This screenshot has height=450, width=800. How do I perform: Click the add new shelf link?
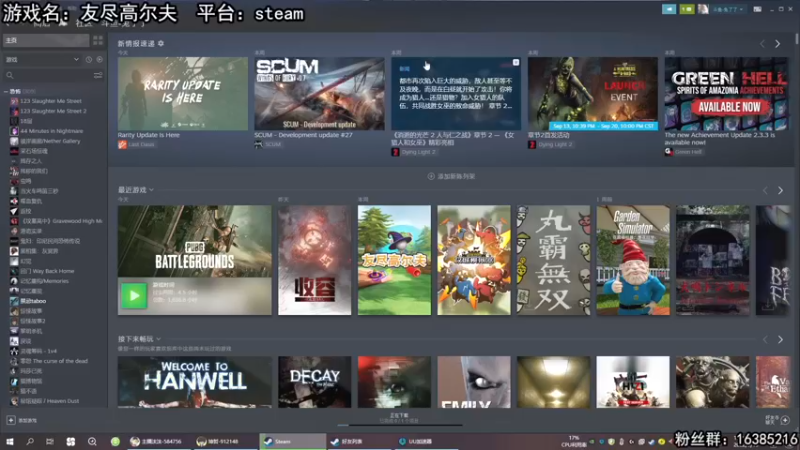(452, 176)
